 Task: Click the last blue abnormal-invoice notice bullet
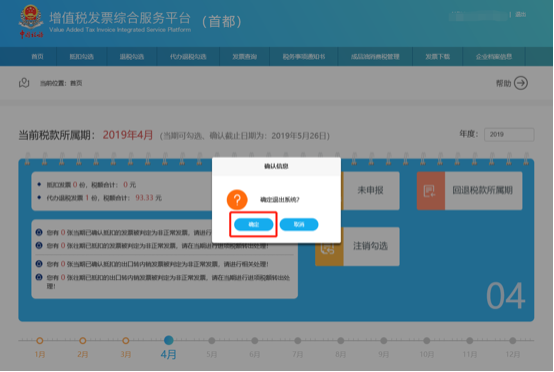(x=39, y=277)
